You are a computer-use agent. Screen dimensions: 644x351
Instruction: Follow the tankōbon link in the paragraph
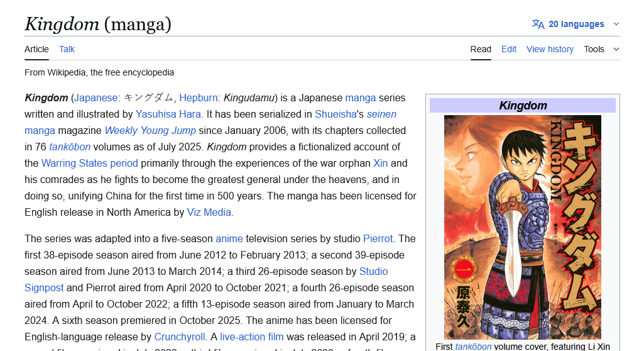(70, 147)
